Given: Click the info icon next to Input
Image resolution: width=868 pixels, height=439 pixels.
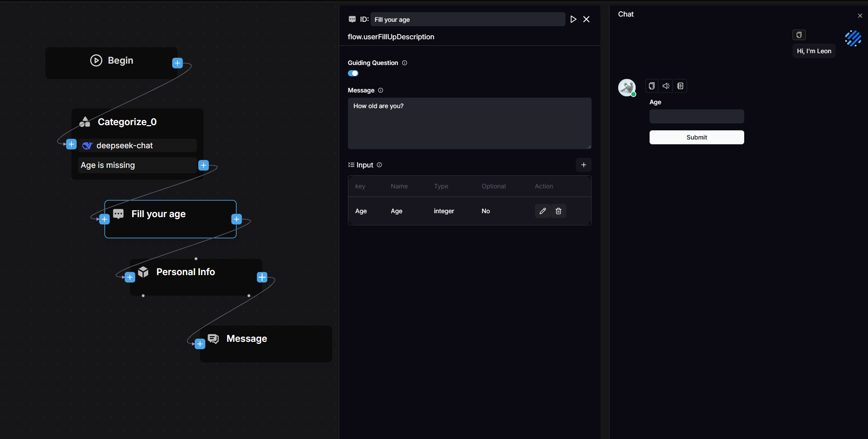Looking at the screenshot, I should (x=379, y=165).
